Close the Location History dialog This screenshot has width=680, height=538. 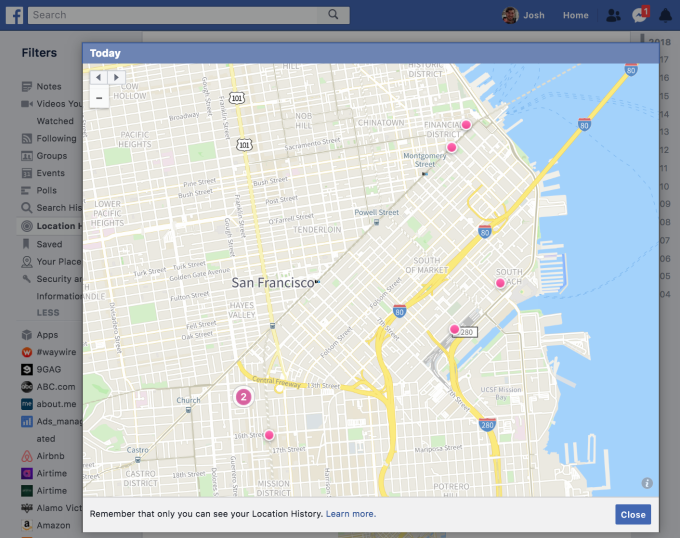tap(632, 514)
